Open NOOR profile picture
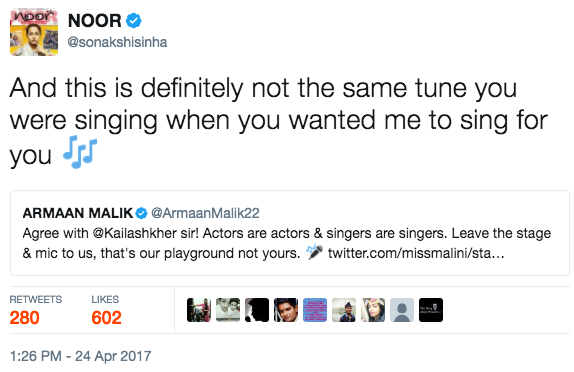574x372 pixels. [34, 33]
